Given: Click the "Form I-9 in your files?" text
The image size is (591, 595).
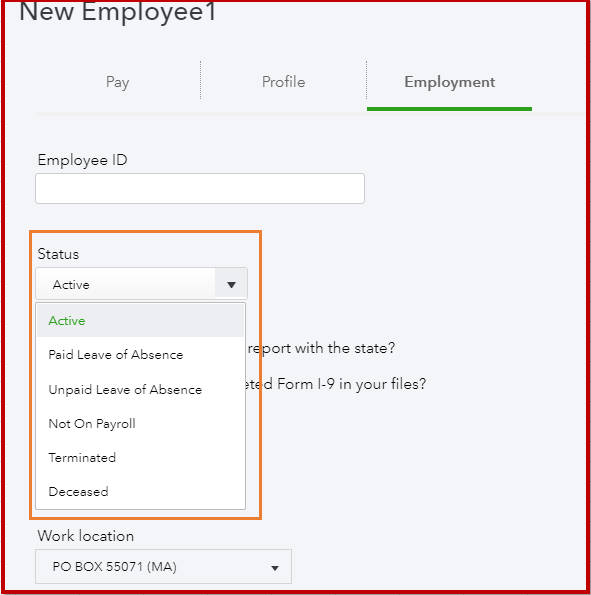Looking at the screenshot, I should (x=351, y=384).
